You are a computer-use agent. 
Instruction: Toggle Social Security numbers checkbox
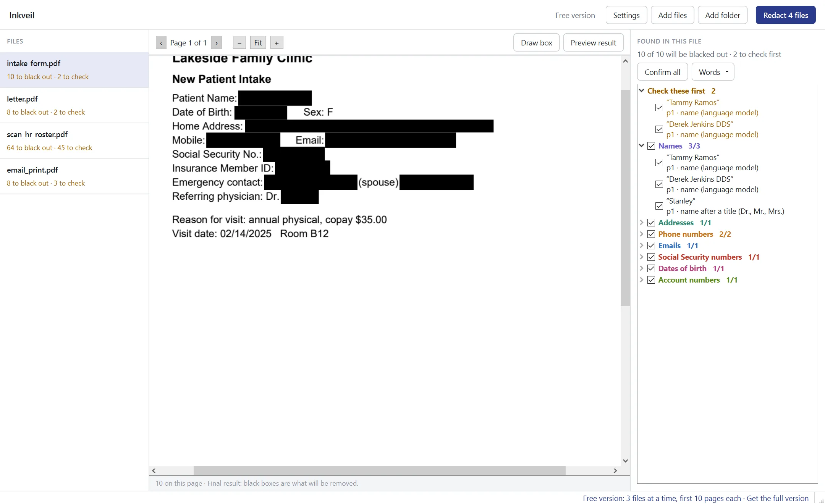pyautogui.click(x=652, y=257)
